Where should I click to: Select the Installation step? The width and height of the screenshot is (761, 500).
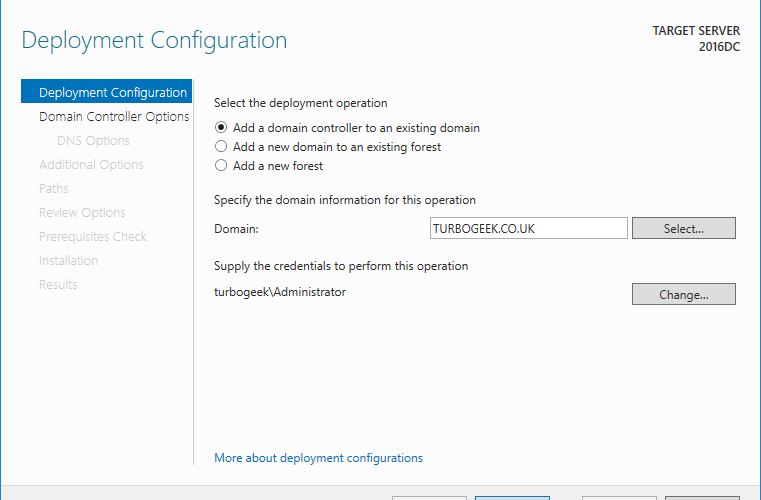68,260
